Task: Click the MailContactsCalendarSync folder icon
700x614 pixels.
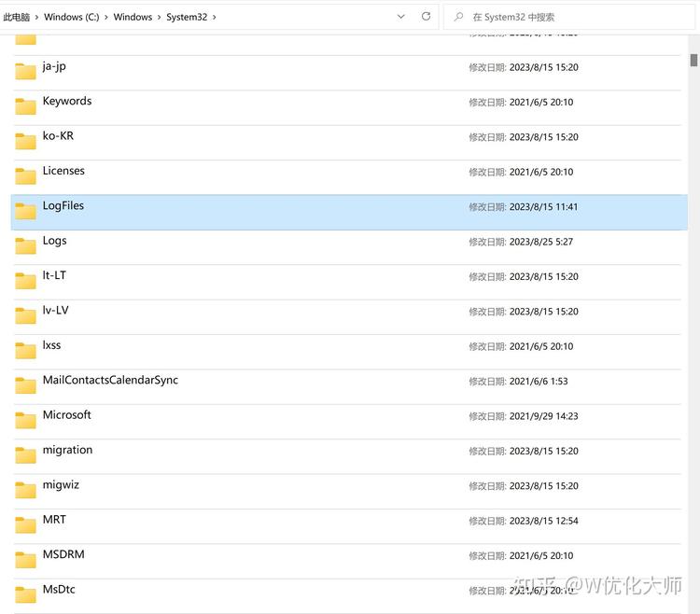Action: 25,385
